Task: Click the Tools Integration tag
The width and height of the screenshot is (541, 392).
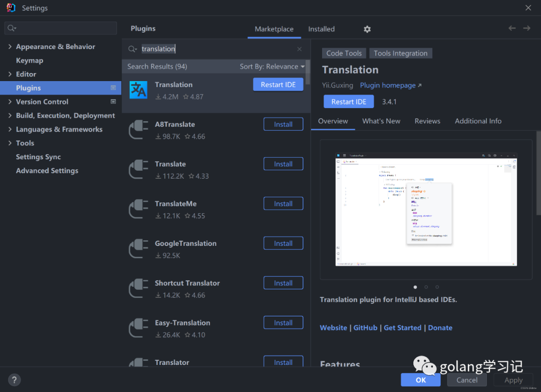Action: 401,53
